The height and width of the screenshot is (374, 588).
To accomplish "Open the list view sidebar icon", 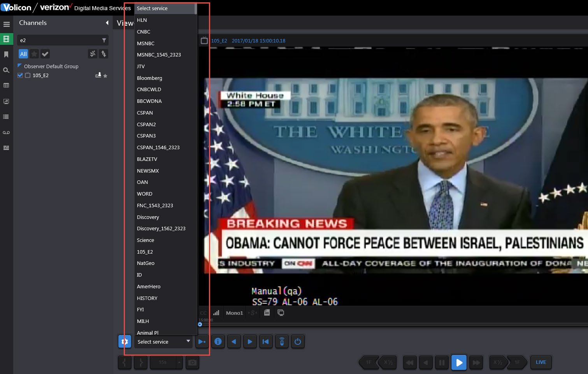I will click(6, 116).
